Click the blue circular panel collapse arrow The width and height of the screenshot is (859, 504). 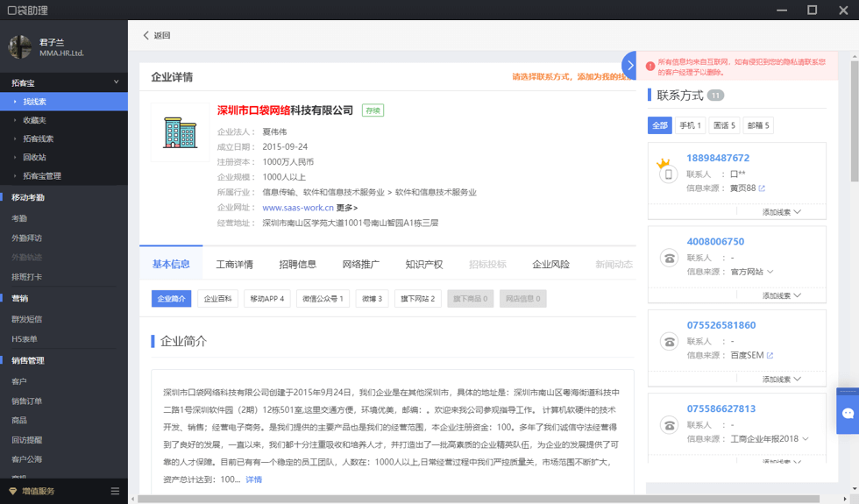pos(629,66)
